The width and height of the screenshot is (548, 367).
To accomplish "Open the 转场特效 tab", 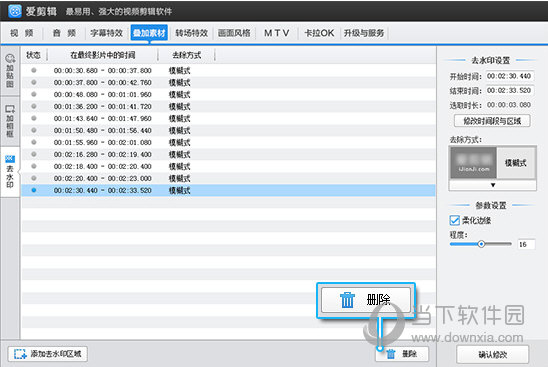I will (x=192, y=33).
